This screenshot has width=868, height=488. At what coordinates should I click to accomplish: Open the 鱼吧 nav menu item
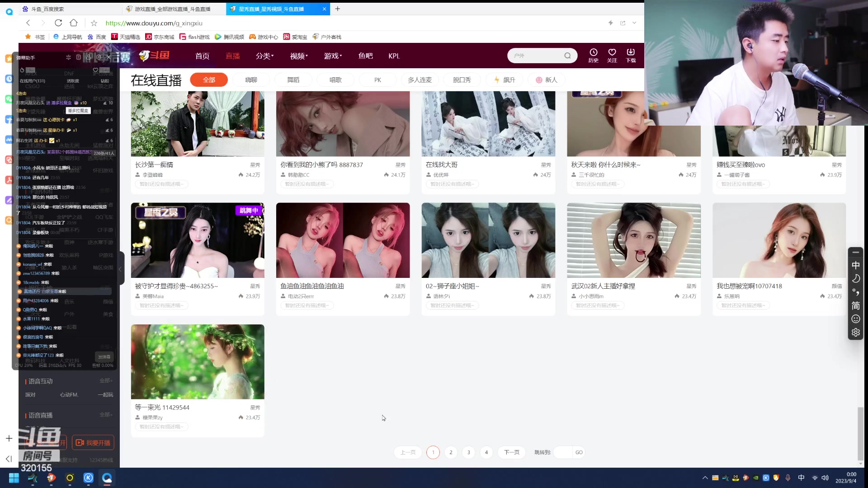tap(365, 56)
